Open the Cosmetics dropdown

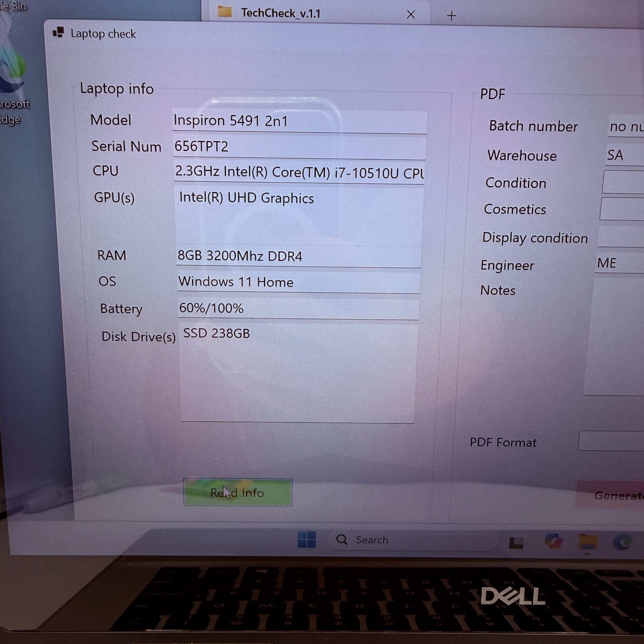tap(622, 208)
